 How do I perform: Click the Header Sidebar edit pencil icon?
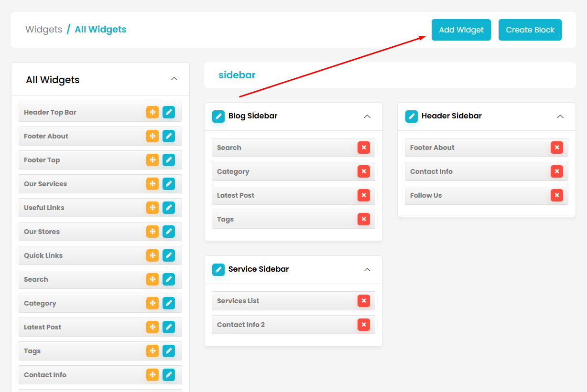click(411, 116)
